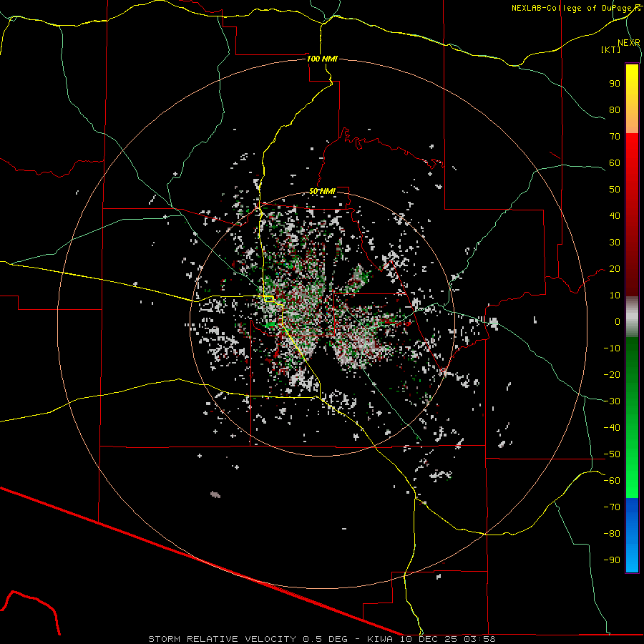The width and height of the screenshot is (644, 644).
Task: Click the NEXLAB-College of DuPage header text
Action: pos(575,8)
